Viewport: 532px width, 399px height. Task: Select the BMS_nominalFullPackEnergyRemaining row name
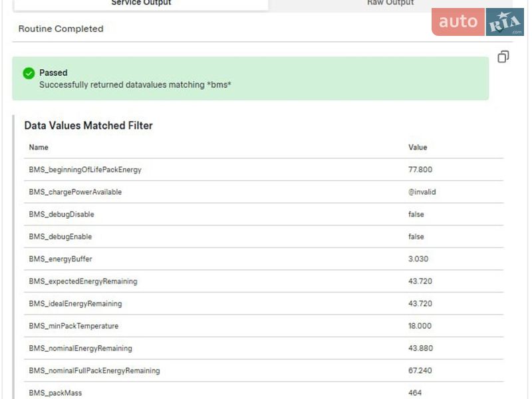point(94,371)
